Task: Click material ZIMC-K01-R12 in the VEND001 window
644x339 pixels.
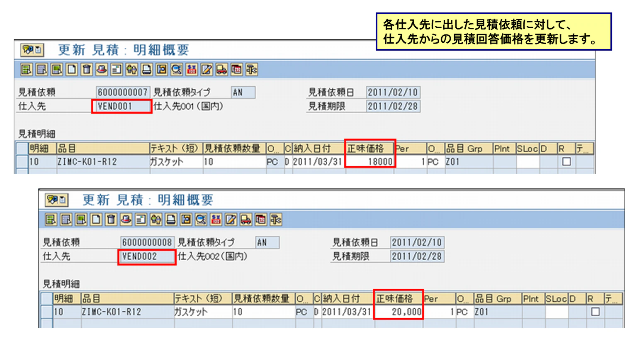Action: click(87, 162)
